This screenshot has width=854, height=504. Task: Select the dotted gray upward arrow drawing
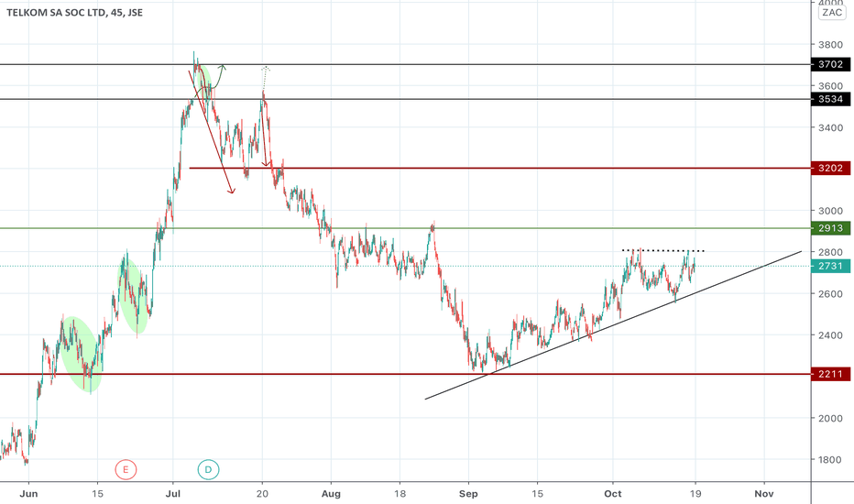[x=264, y=79]
